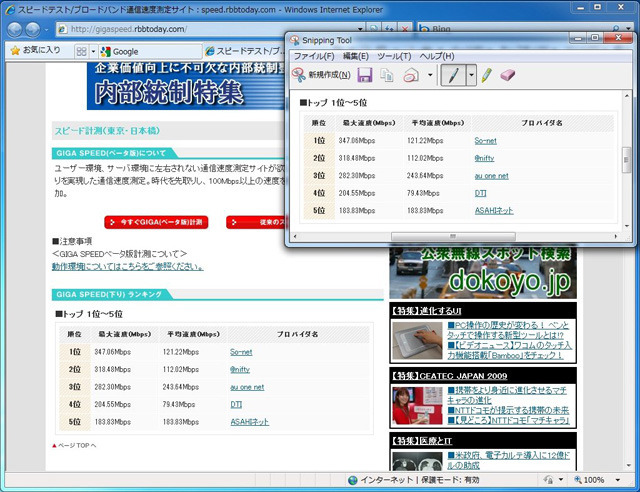The image size is (640, 492).
Task: Click the 今すぐGIGA(ベータ版)計測 red button
Action: pyautogui.click(x=156, y=222)
